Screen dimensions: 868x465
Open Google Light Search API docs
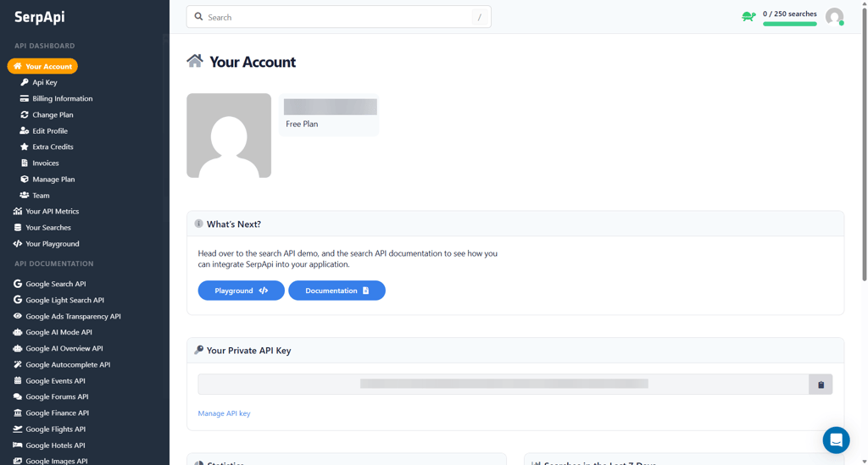pyautogui.click(x=64, y=300)
